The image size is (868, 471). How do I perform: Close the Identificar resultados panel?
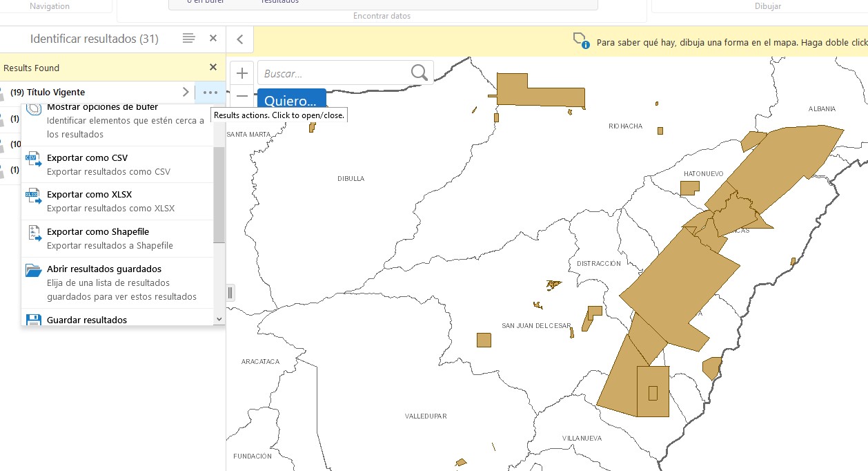tap(213, 39)
